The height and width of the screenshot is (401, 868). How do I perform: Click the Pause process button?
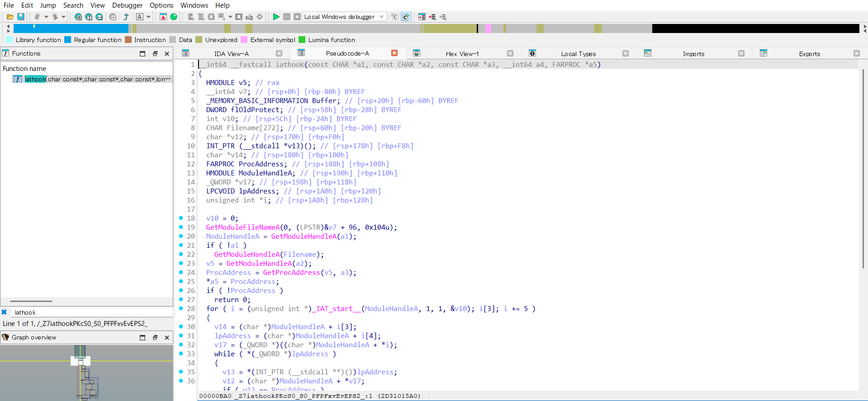[287, 17]
